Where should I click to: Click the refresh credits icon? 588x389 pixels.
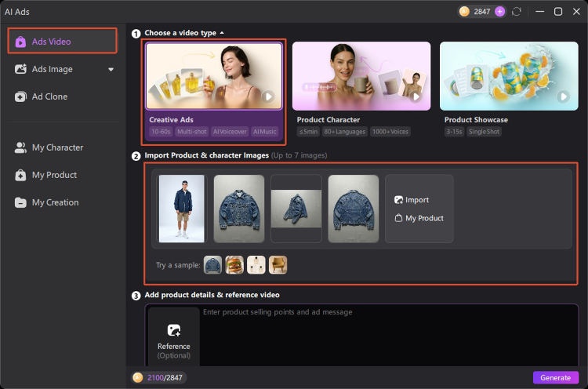(517, 12)
